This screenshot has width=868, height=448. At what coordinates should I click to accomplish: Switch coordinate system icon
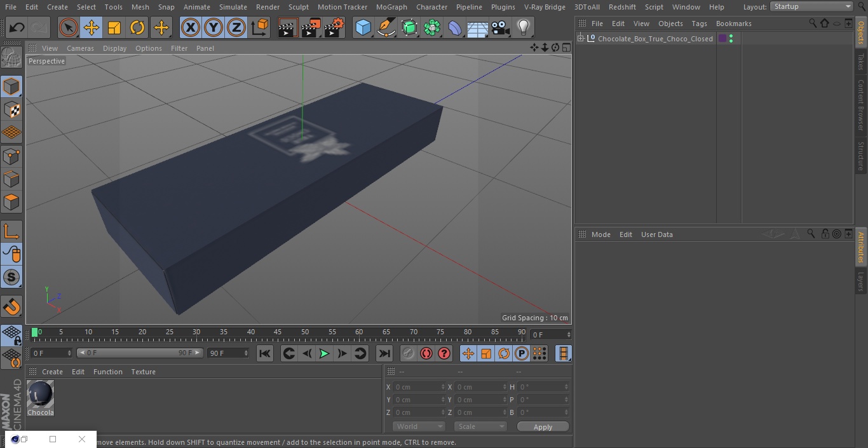260,27
